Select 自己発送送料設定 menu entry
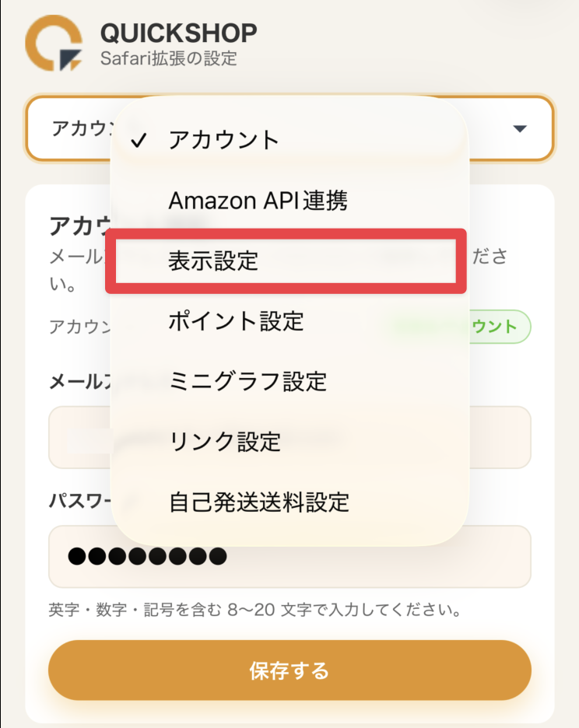Screen dimensions: 579x728 pos(258,502)
